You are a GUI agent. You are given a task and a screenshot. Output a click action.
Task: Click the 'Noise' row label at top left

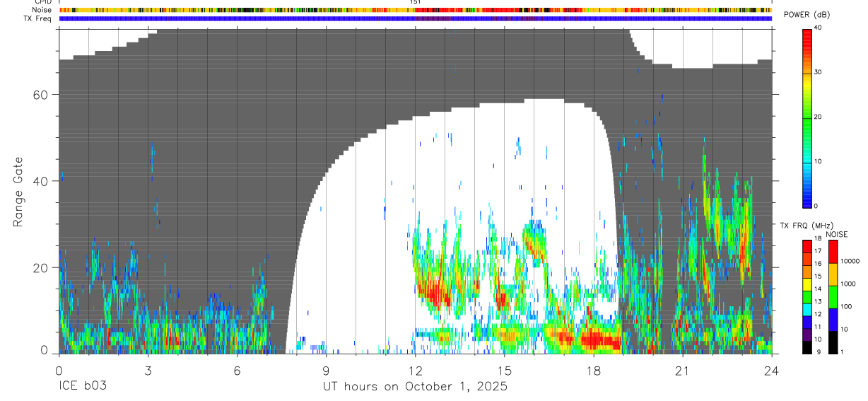click(x=42, y=10)
